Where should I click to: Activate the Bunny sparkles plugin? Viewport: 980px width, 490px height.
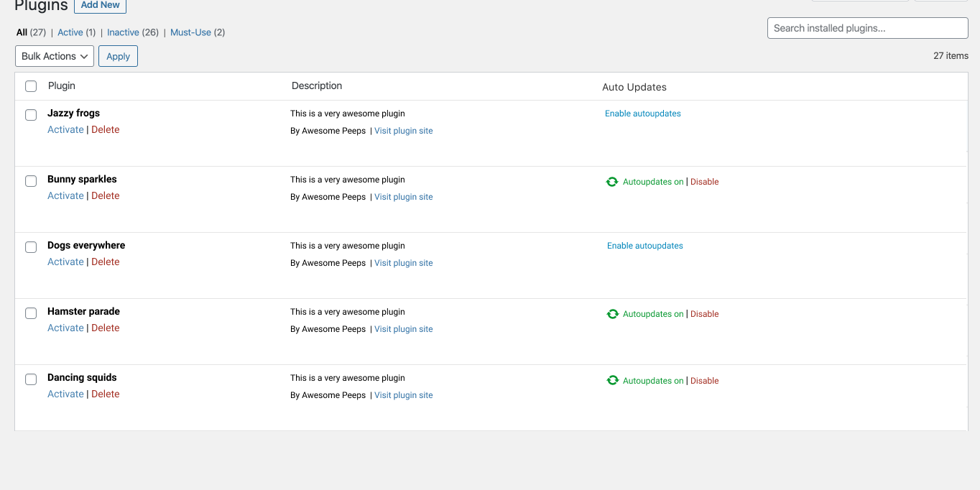tap(65, 196)
